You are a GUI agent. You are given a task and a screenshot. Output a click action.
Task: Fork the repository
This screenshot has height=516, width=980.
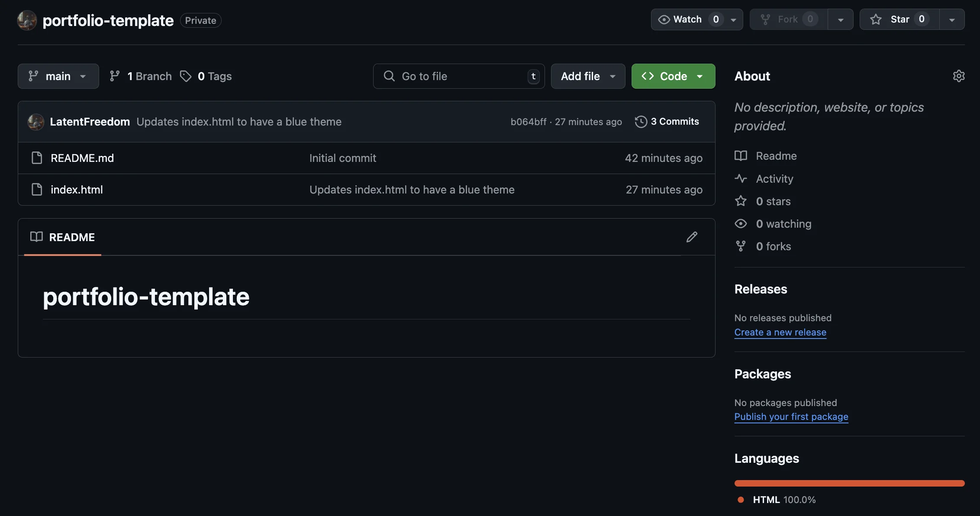pos(789,19)
